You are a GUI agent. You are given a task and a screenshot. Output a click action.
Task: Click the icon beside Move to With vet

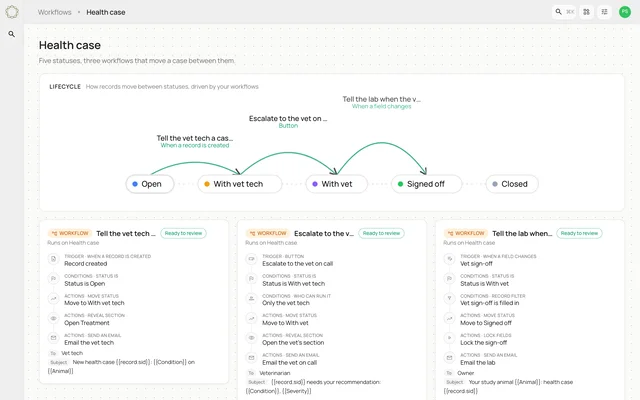(251, 318)
